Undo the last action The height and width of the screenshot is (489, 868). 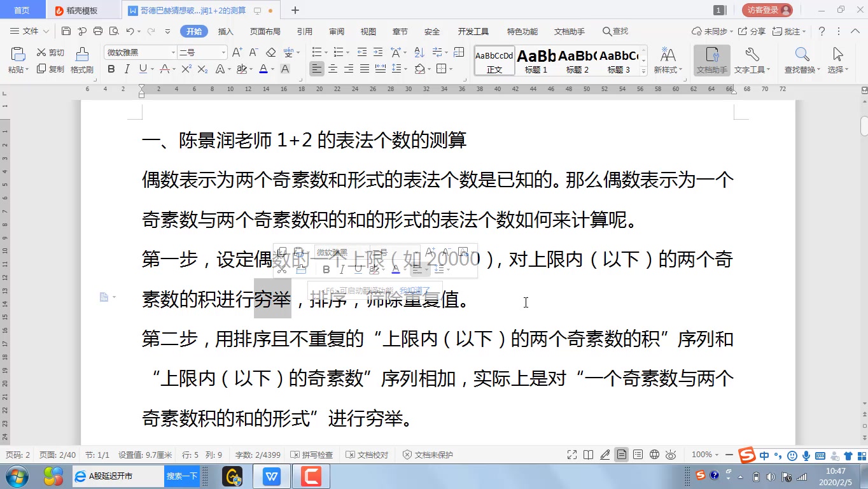click(x=130, y=31)
